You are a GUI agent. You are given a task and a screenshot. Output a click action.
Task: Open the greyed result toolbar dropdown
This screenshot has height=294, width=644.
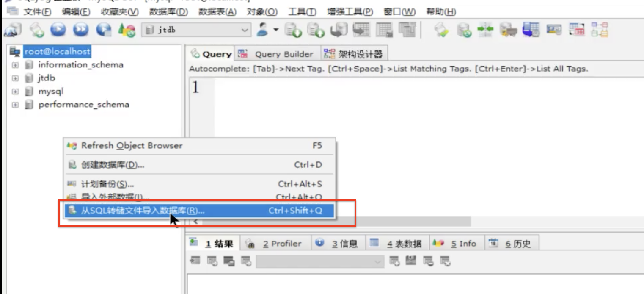(320, 262)
